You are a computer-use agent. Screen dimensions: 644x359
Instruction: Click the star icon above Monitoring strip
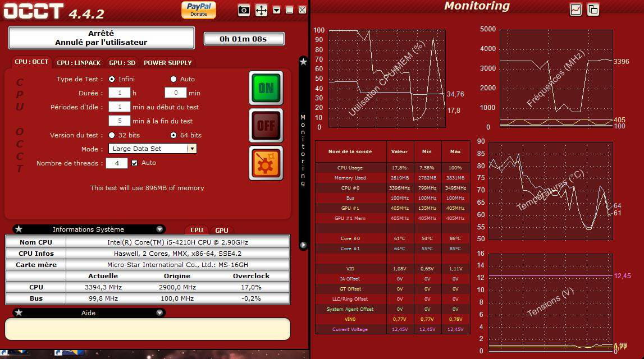[x=303, y=62]
